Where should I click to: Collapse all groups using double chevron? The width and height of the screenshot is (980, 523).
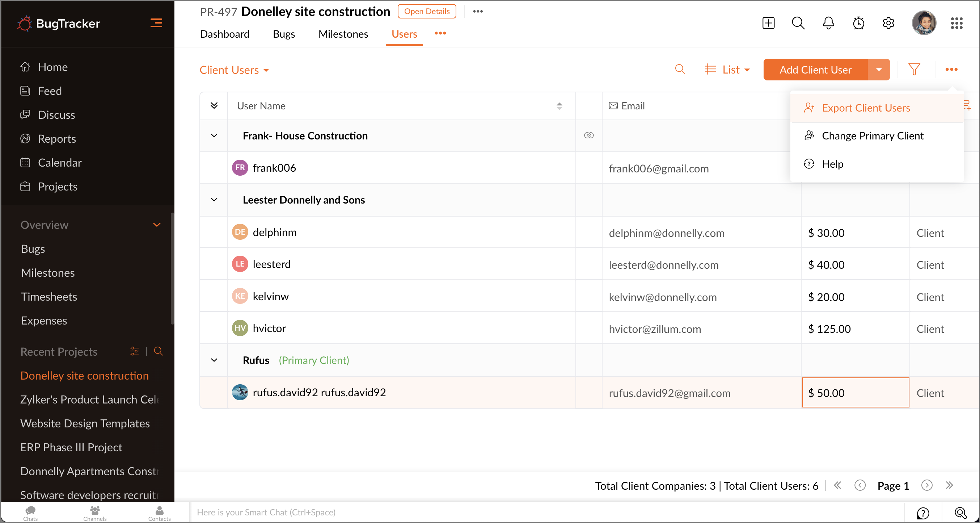(x=214, y=106)
